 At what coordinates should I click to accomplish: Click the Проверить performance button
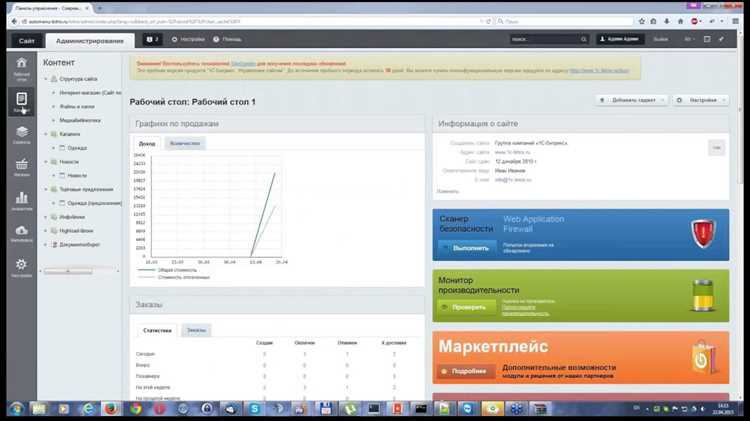pos(466,307)
